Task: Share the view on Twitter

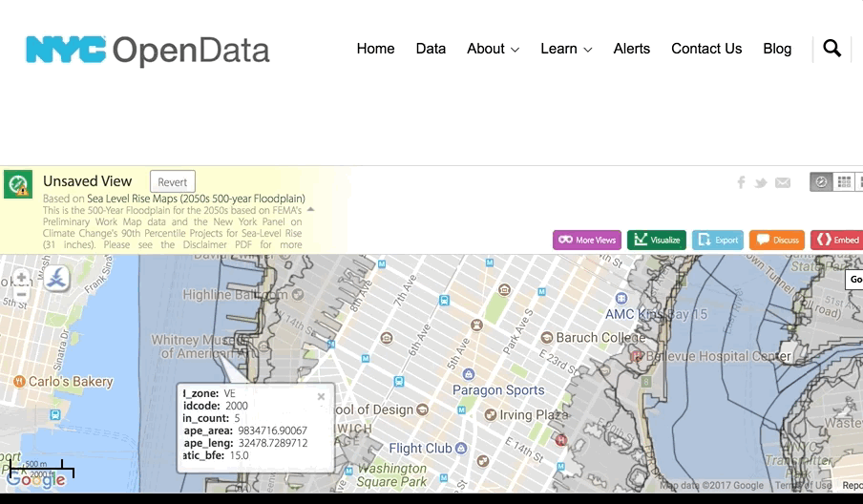Action: coord(761,182)
